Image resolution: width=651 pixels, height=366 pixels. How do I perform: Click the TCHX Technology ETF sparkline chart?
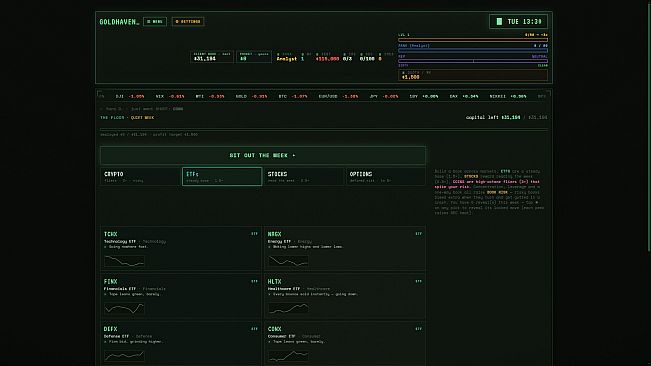(x=125, y=261)
